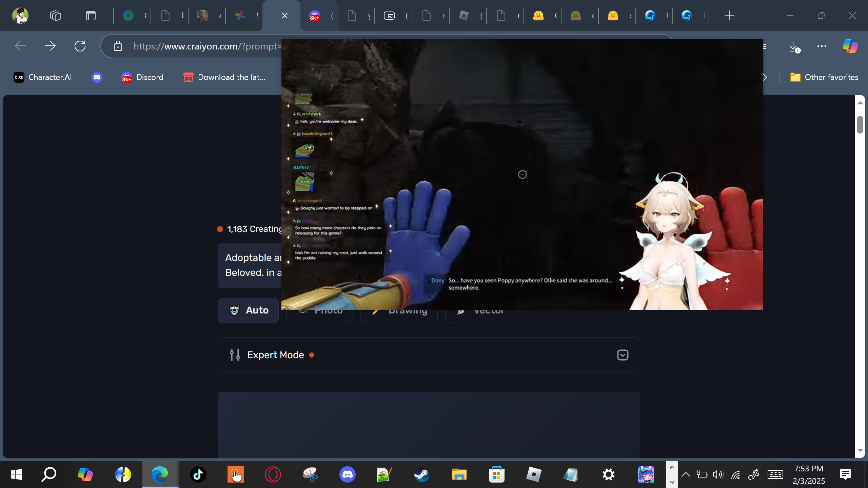
Task: Open the tab actions menu icon
Action: coord(91,16)
